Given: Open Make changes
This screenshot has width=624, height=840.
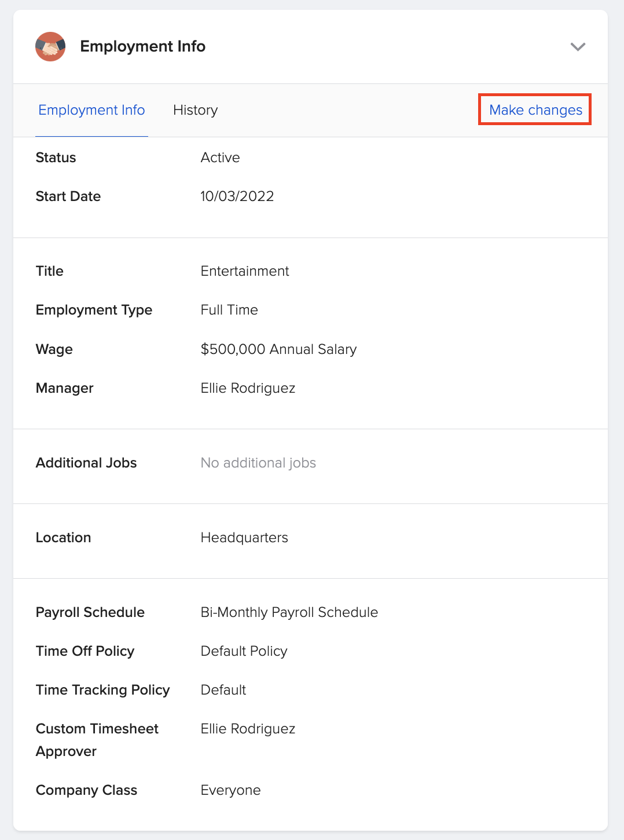Looking at the screenshot, I should (x=534, y=109).
